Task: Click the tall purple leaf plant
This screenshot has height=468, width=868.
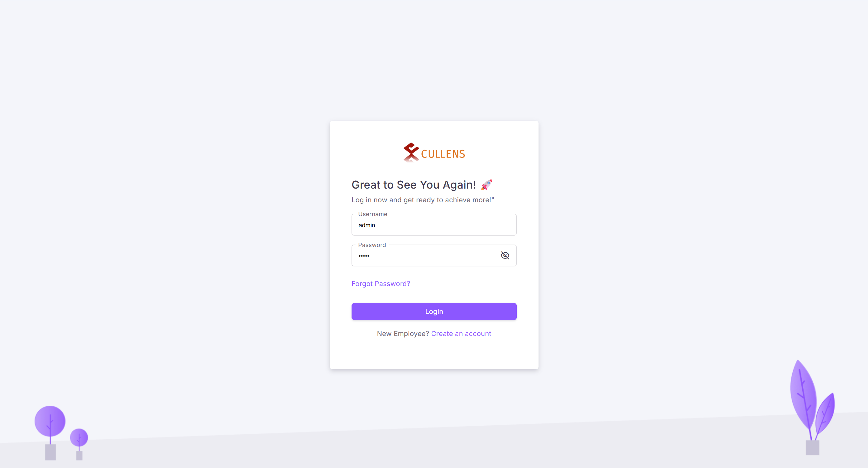Action: pos(804,401)
